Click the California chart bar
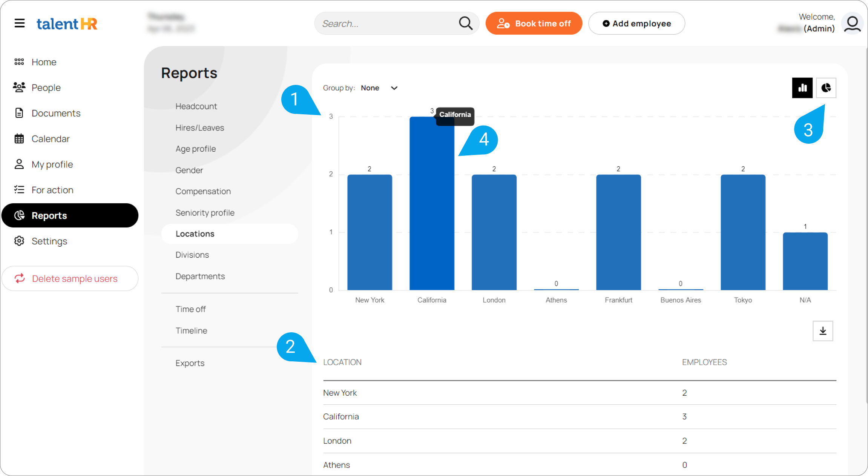The width and height of the screenshot is (868, 476). click(432, 203)
